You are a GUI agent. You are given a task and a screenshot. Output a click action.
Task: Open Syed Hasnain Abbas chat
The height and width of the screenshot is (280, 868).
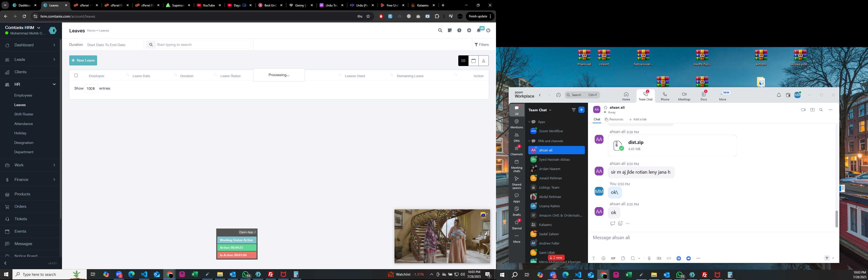[556, 160]
